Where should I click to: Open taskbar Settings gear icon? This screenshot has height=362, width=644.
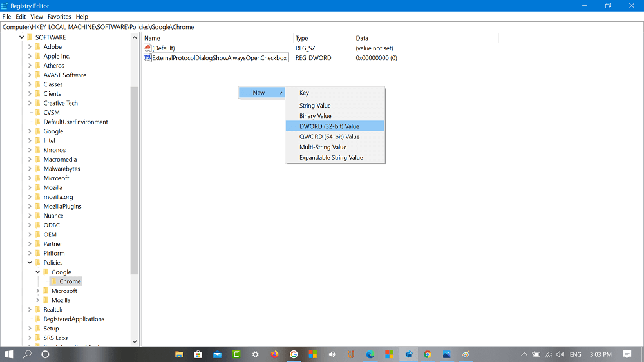[x=256, y=354]
